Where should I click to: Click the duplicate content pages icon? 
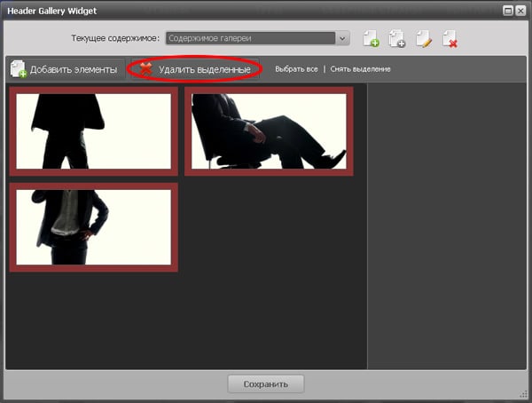396,38
